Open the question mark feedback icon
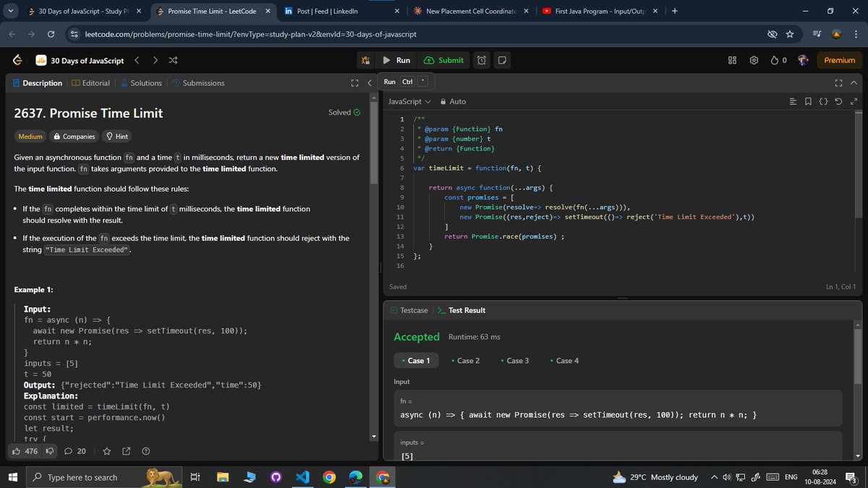This screenshot has height=488, width=868. click(x=145, y=450)
